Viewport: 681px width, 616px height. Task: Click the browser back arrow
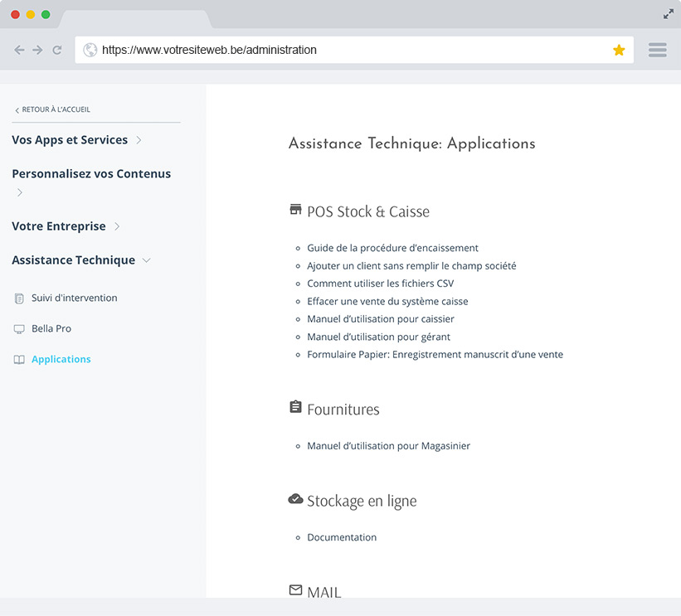click(20, 51)
